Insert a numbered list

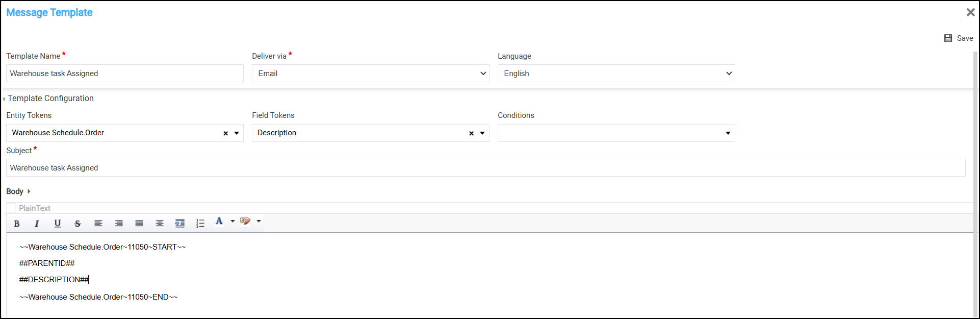[200, 224]
